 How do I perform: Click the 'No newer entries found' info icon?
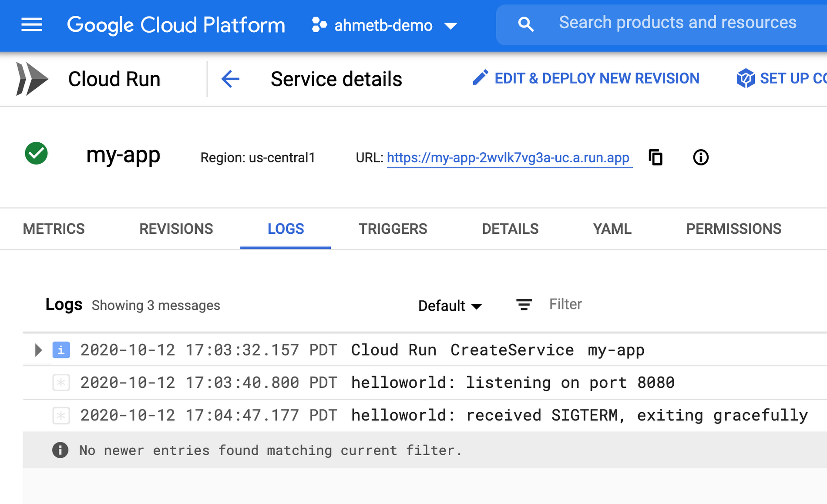click(60, 450)
